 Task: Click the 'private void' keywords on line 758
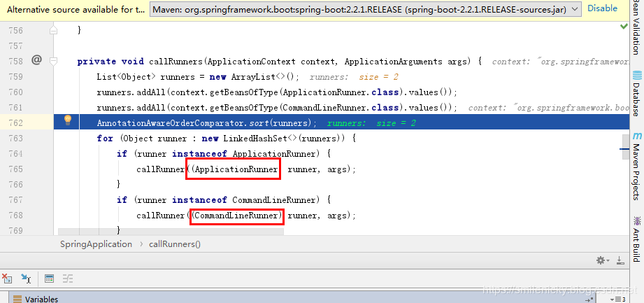(x=110, y=62)
